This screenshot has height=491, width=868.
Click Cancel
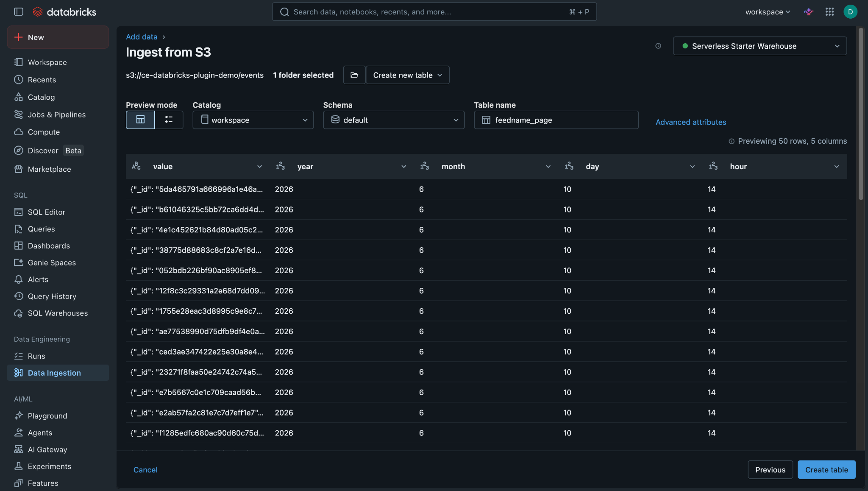pos(145,470)
